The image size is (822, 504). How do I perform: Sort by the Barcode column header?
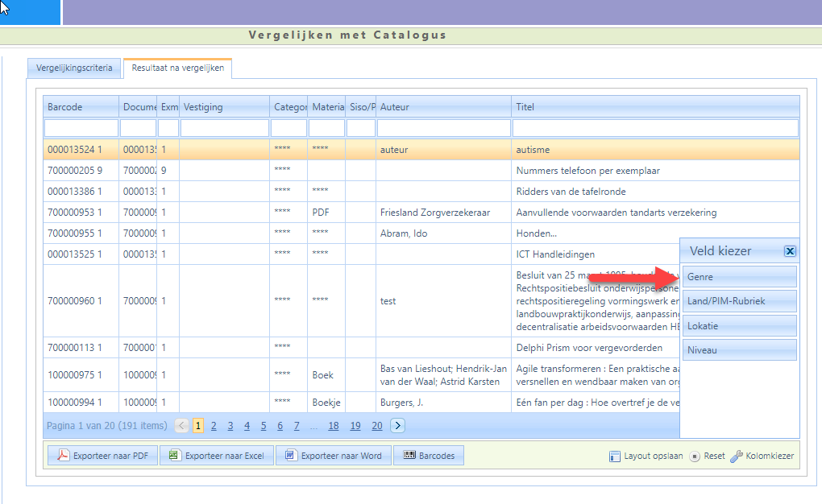pos(81,107)
